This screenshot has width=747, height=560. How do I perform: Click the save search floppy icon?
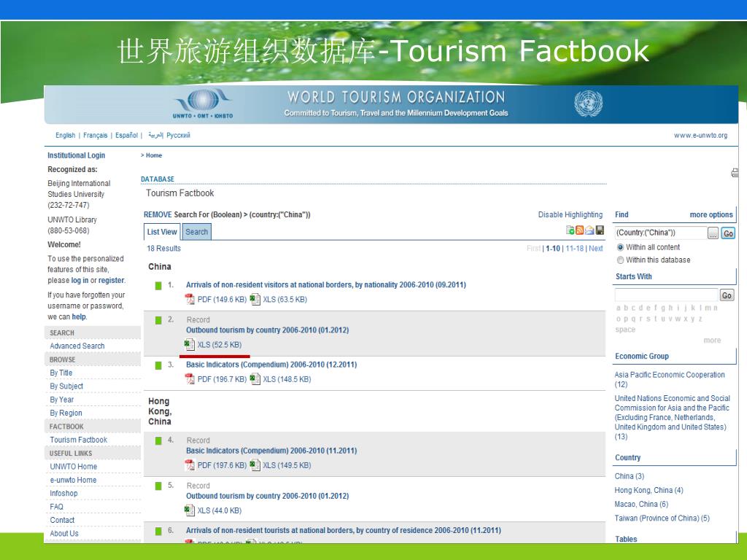tap(600, 230)
